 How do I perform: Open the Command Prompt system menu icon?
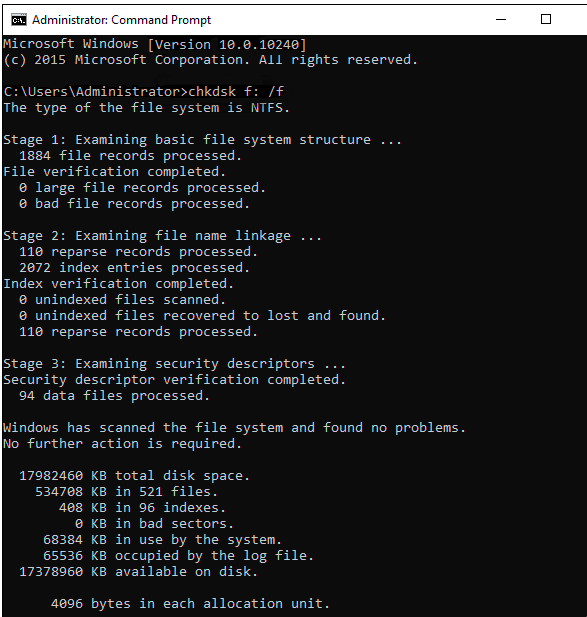18,20
